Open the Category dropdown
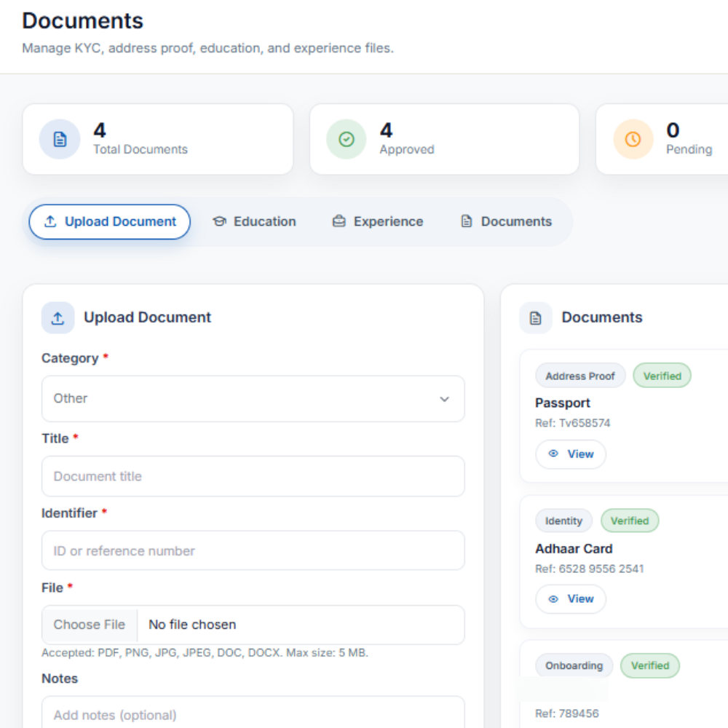Screen dimensions: 728x728 253,399
